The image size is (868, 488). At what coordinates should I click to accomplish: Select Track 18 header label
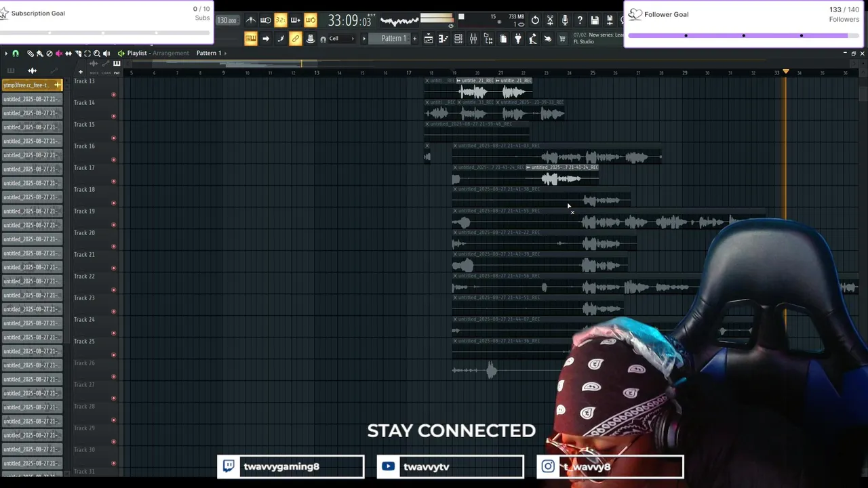(x=84, y=190)
